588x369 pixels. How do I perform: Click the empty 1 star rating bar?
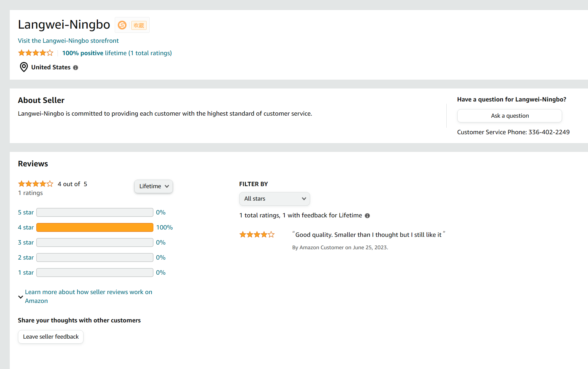95,273
